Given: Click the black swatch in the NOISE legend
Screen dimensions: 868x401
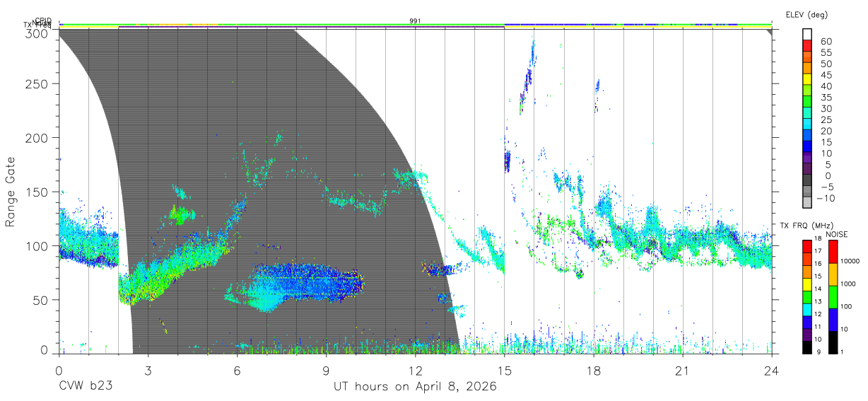Looking at the screenshot, I should (833, 341).
